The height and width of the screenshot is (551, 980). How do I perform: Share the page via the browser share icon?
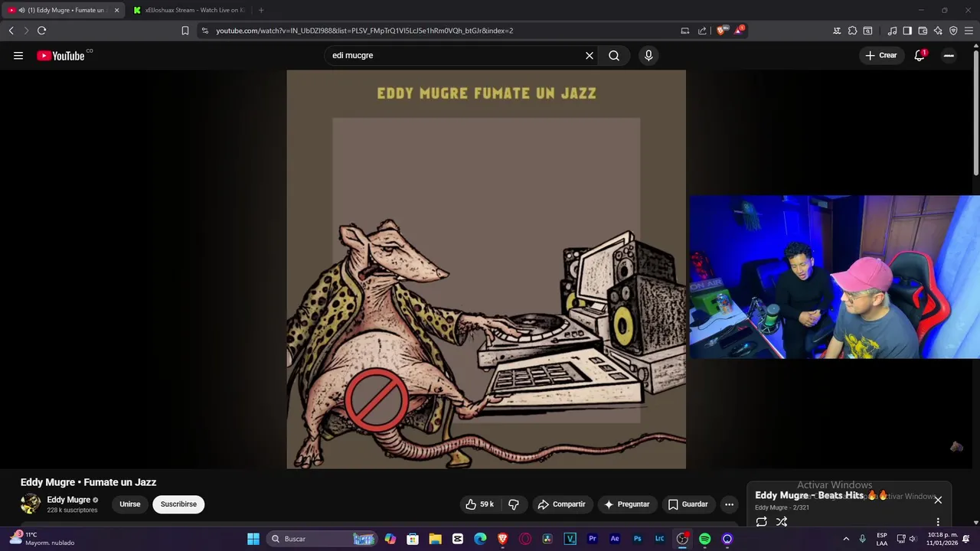(x=702, y=31)
